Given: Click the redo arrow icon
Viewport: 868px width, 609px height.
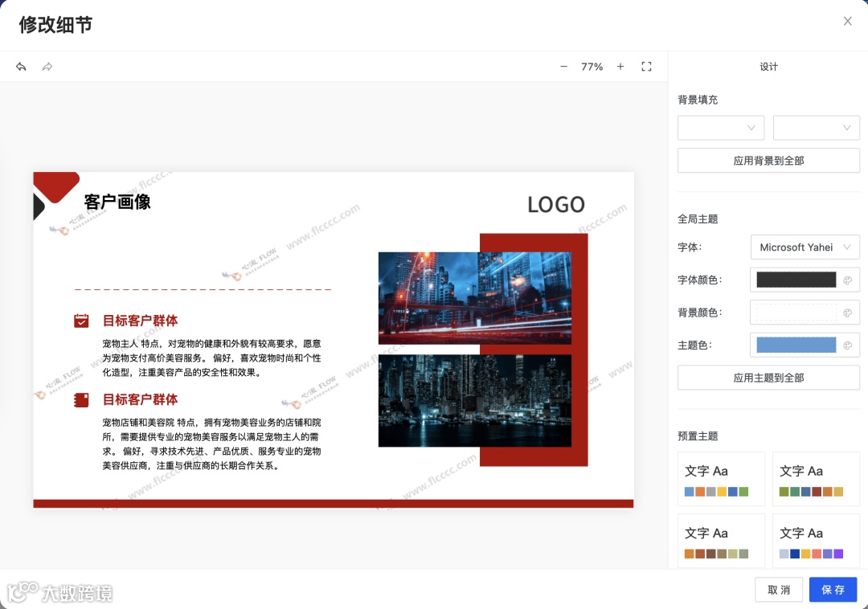Looking at the screenshot, I should coord(47,67).
